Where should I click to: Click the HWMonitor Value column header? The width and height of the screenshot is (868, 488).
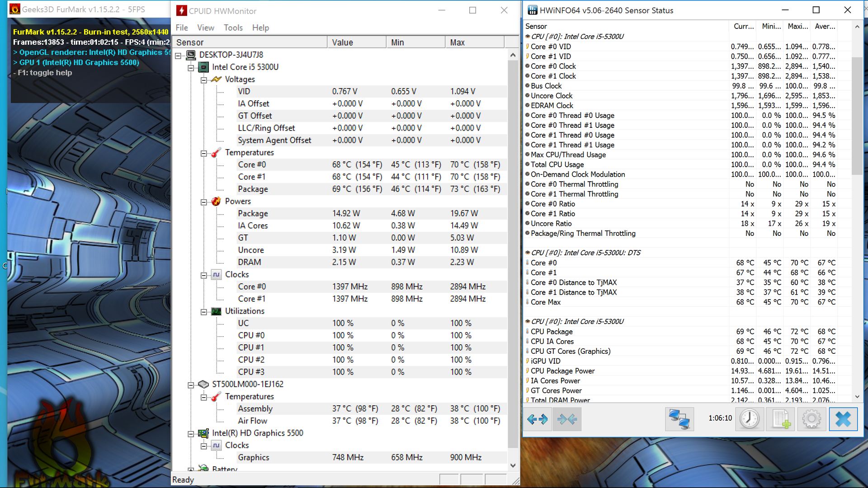[357, 42]
